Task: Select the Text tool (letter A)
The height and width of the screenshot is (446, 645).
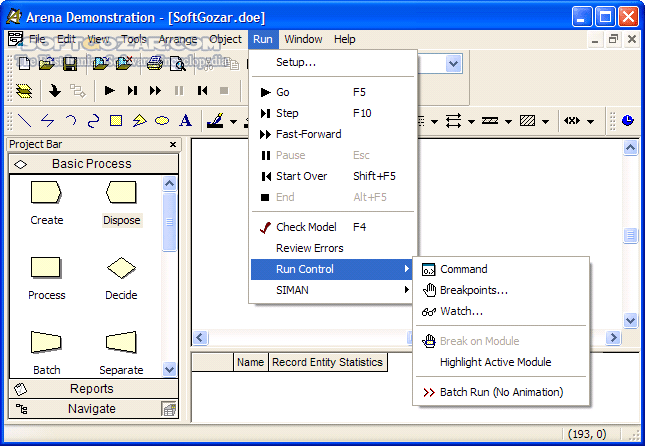Action: pos(185,121)
